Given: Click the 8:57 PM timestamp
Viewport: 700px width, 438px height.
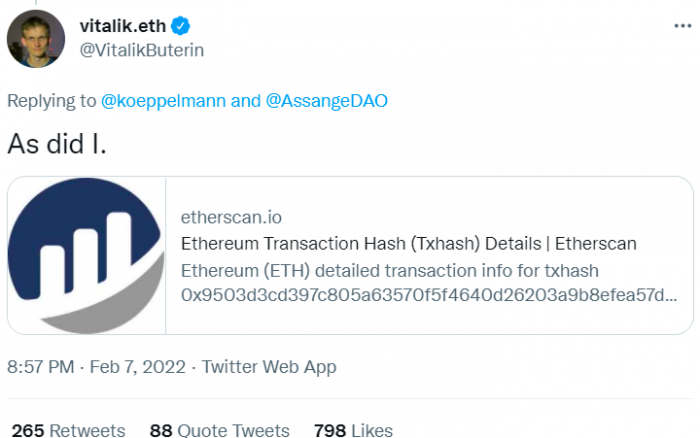Looking at the screenshot, I should [x=40, y=367].
